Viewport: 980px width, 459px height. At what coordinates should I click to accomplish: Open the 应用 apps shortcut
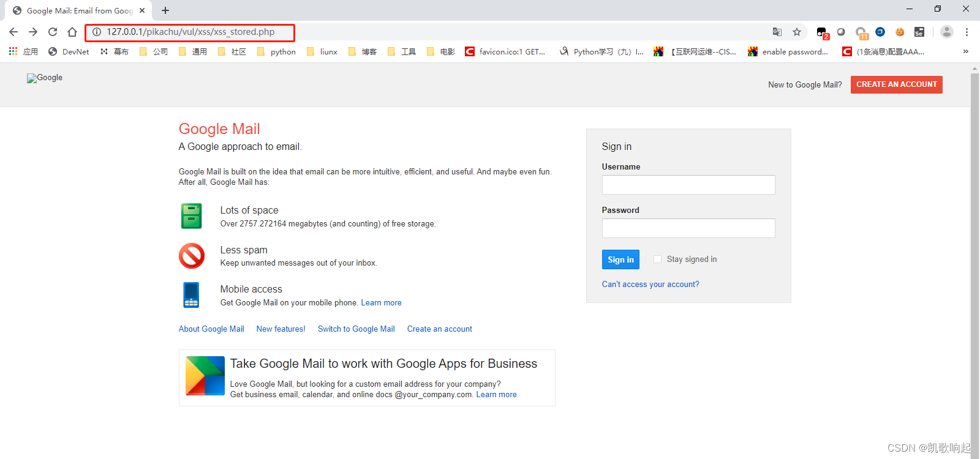point(23,51)
